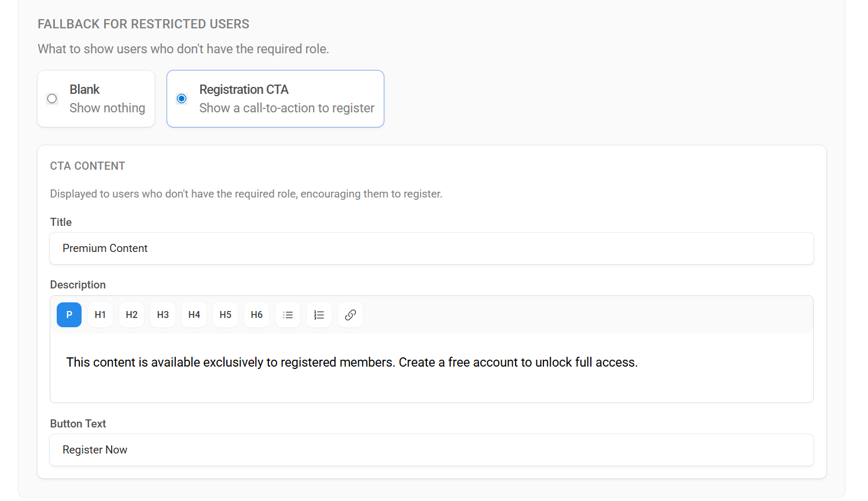
Task: Apply Heading 2 formatting
Action: coord(131,315)
